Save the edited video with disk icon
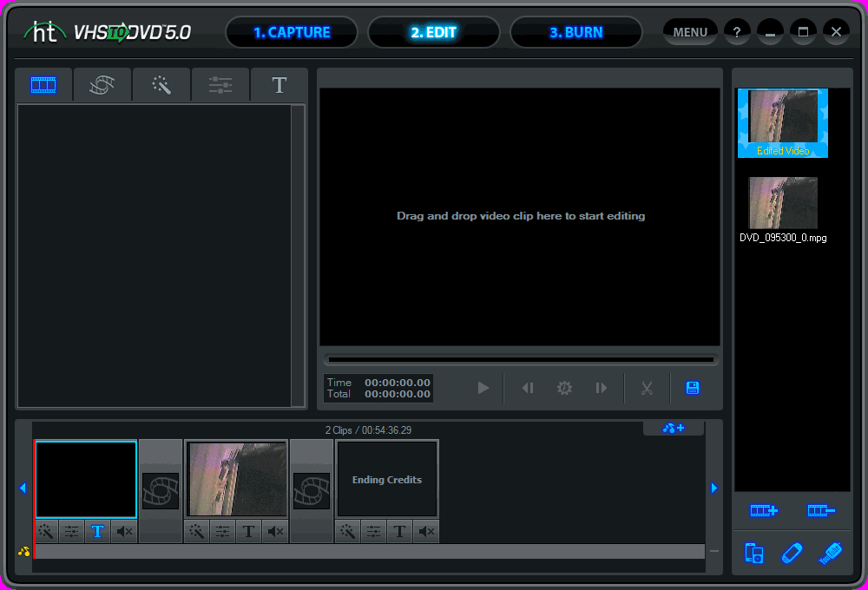The height and width of the screenshot is (590, 868). [693, 388]
